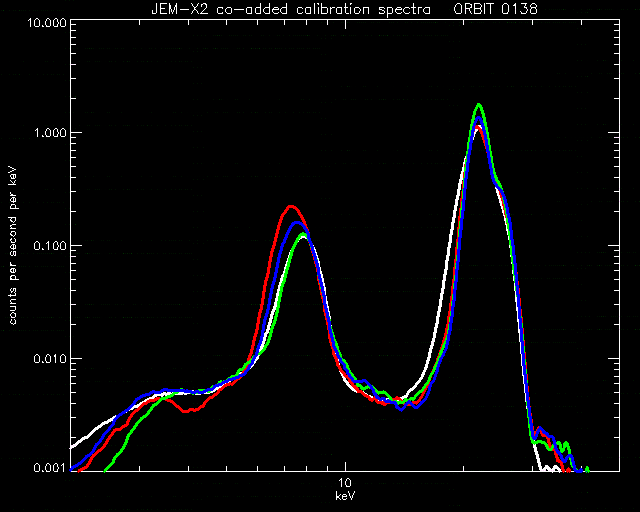Select the 1.000 y-axis tick label
The height and width of the screenshot is (512, 640).
click(50, 133)
